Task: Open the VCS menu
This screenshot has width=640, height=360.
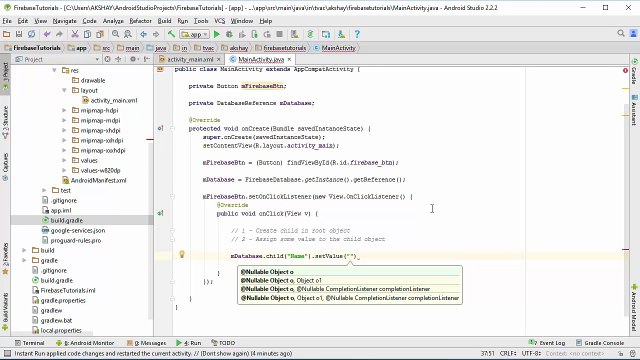Action: pyautogui.click(x=220, y=21)
